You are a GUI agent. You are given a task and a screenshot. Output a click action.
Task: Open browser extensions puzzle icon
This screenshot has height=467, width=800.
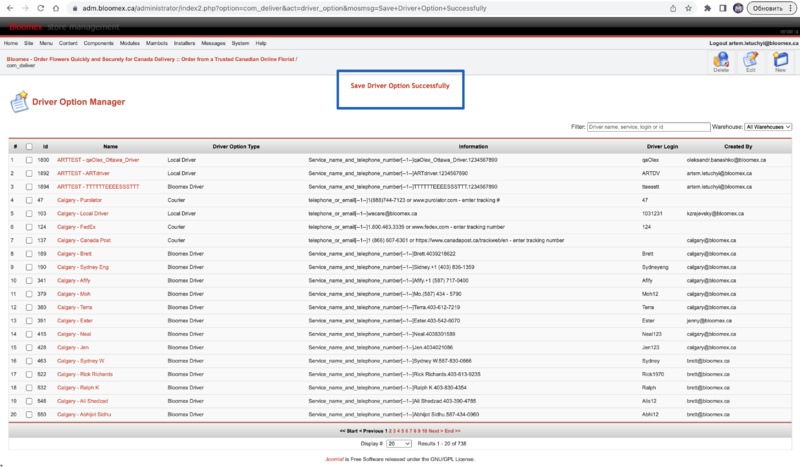(x=707, y=8)
